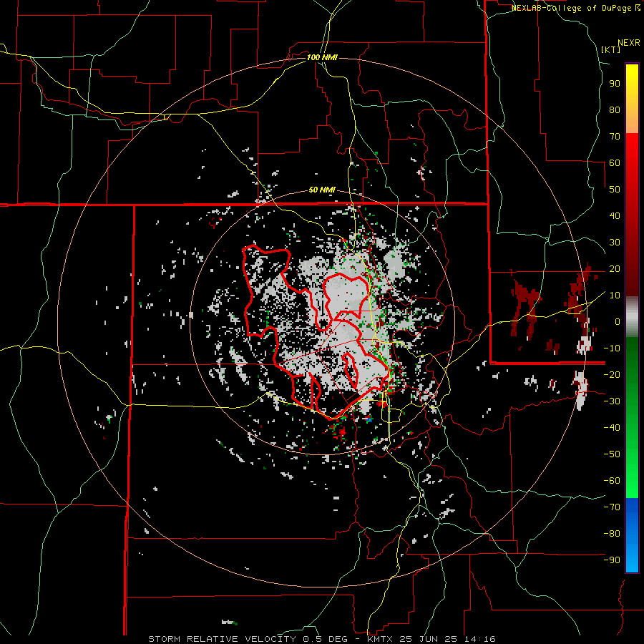The height and width of the screenshot is (644, 644).
Task: Select the positive 80 knot scale label
Action: tap(615, 109)
